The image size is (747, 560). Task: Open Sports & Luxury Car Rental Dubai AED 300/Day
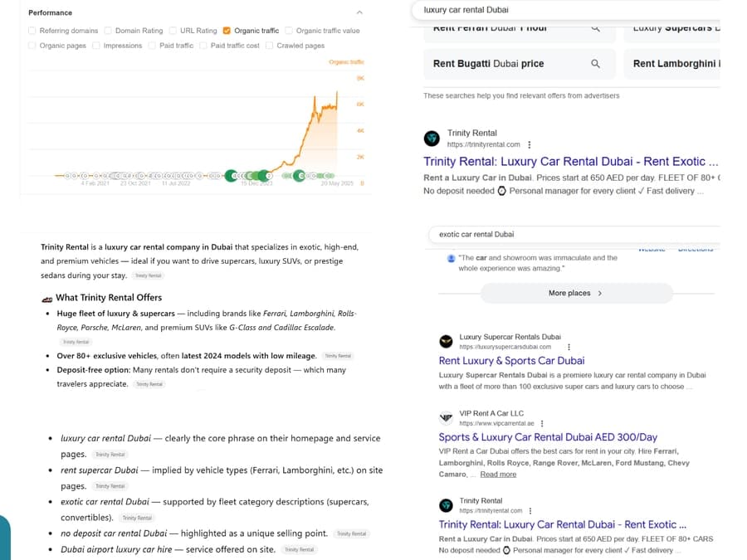[548, 437]
